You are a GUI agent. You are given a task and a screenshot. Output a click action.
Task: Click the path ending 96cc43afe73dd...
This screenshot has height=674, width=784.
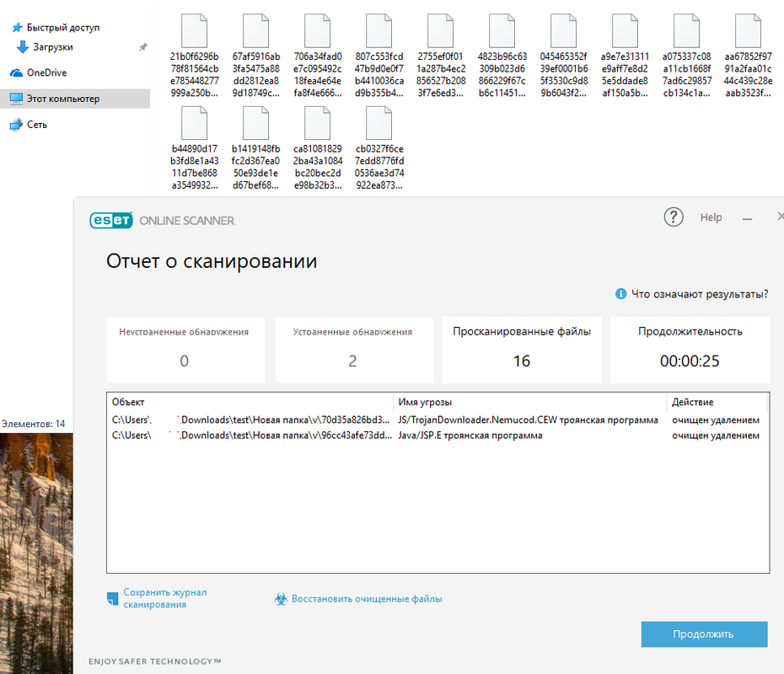[x=251, y=436]
